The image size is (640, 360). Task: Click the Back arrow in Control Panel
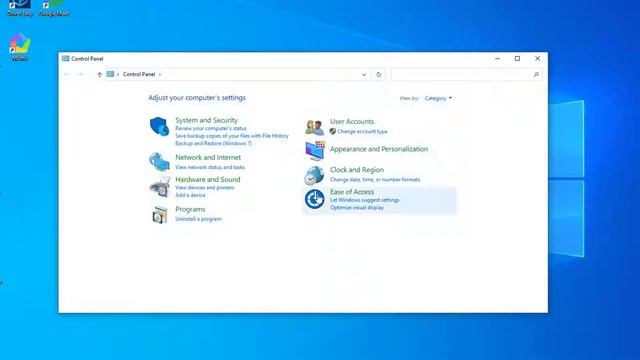(x=67, y=75)
